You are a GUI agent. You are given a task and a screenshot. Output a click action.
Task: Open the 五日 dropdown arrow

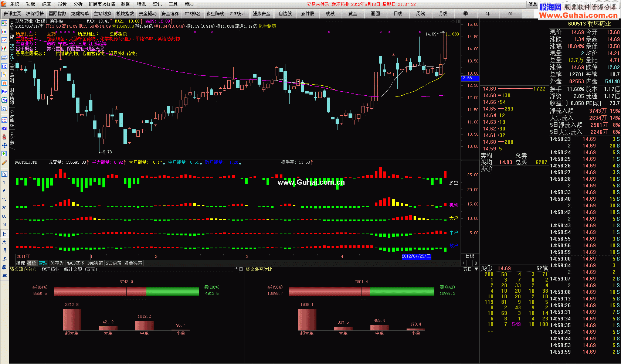(x=476, y=269)
